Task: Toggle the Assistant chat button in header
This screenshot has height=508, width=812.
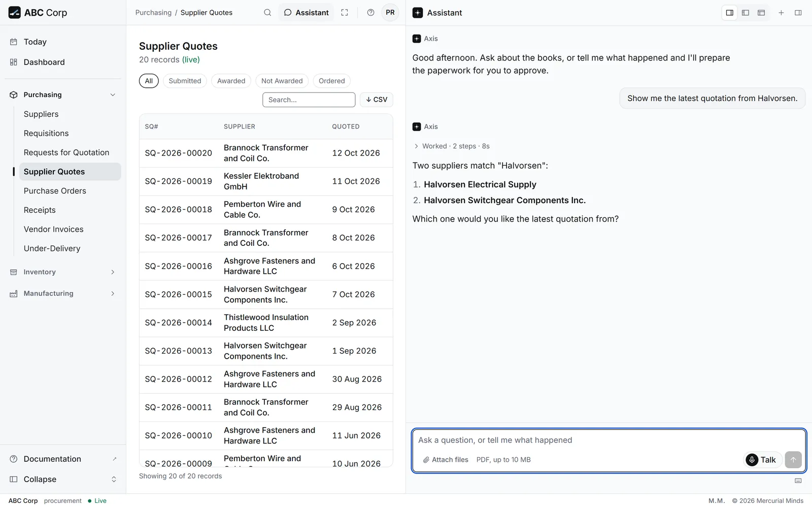Action: (306, 13)
